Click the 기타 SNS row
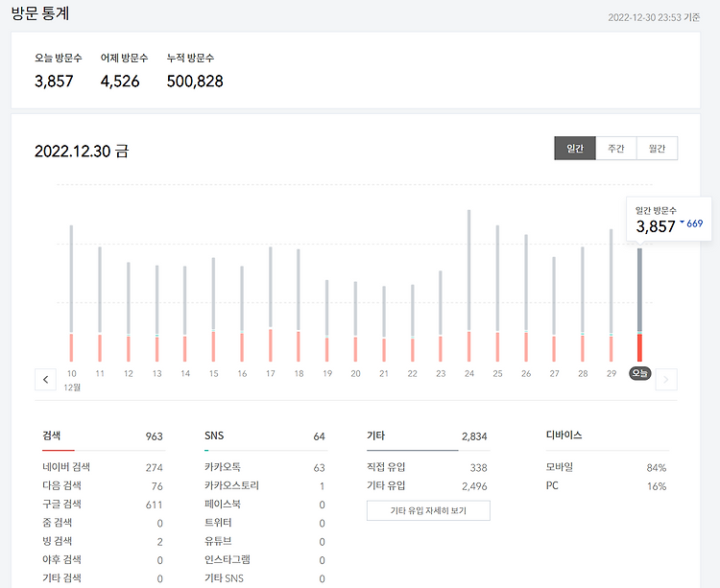720x588 pixels. (265, 578)
